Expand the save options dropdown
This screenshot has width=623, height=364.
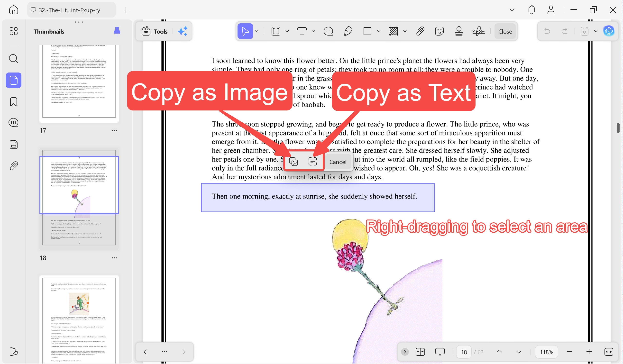point(596,31)
